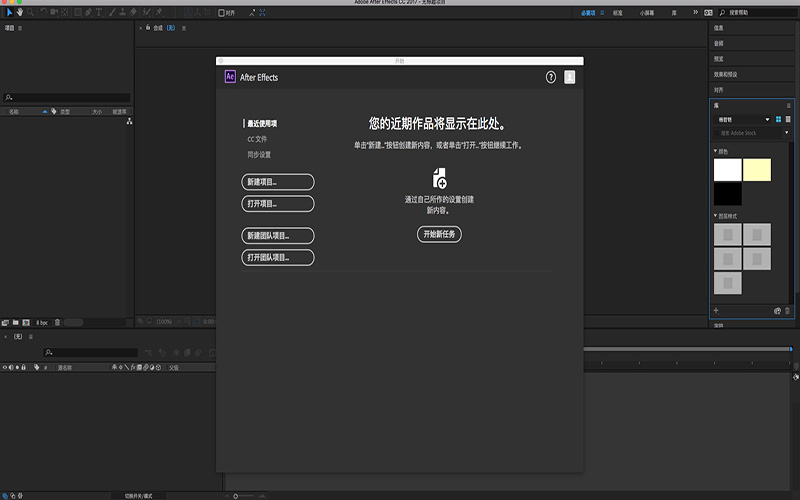The image size is (800, 500).
Task: Toggle the timeline solo column switch
Action: (x=17, y=367)
